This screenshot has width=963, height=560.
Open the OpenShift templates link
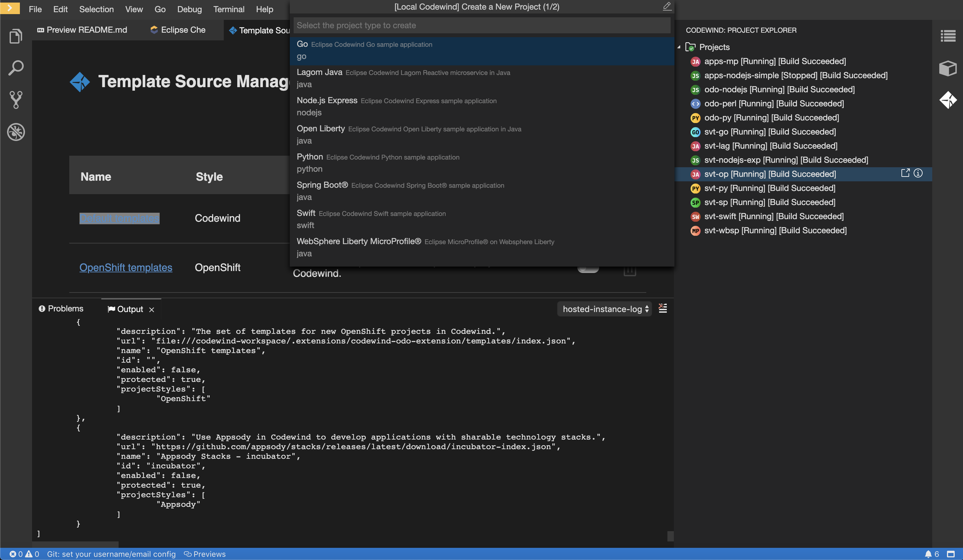coord(126,268)
